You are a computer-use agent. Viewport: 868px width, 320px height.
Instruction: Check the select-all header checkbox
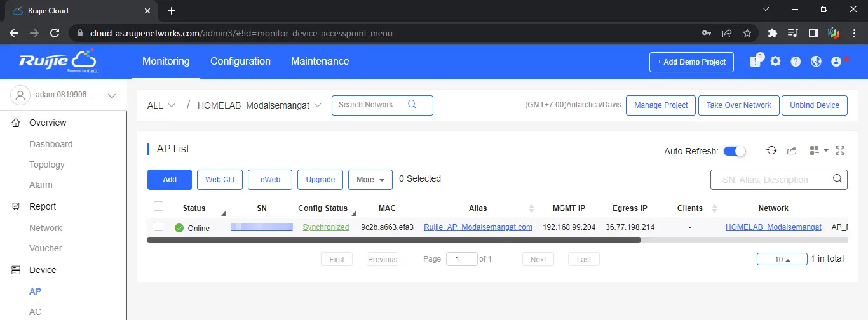159,206
